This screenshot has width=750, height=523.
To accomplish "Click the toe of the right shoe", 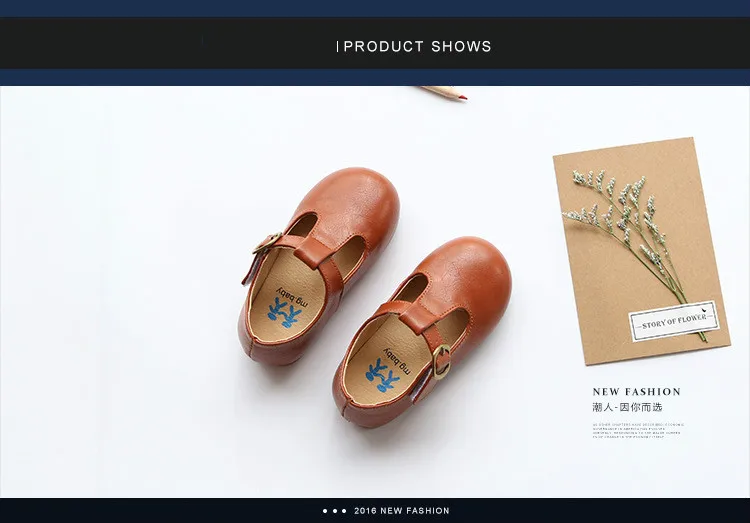I will pos(474,271).
